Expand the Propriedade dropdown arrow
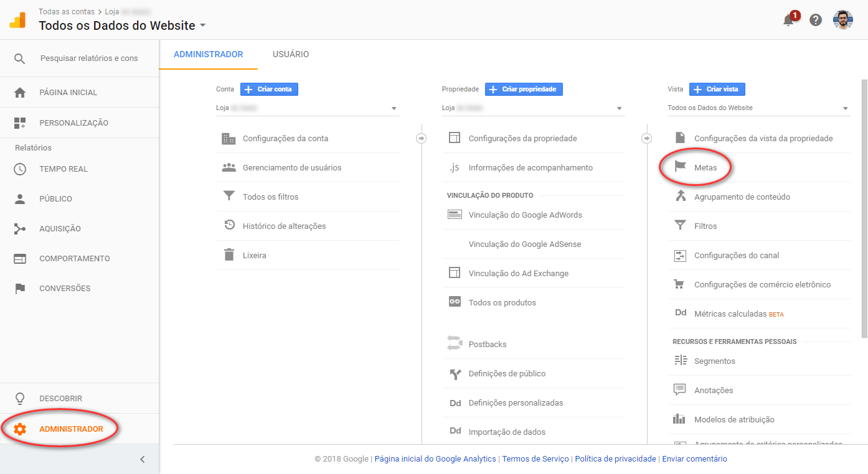This screenshot has height=474, width=868. point(619,108)
